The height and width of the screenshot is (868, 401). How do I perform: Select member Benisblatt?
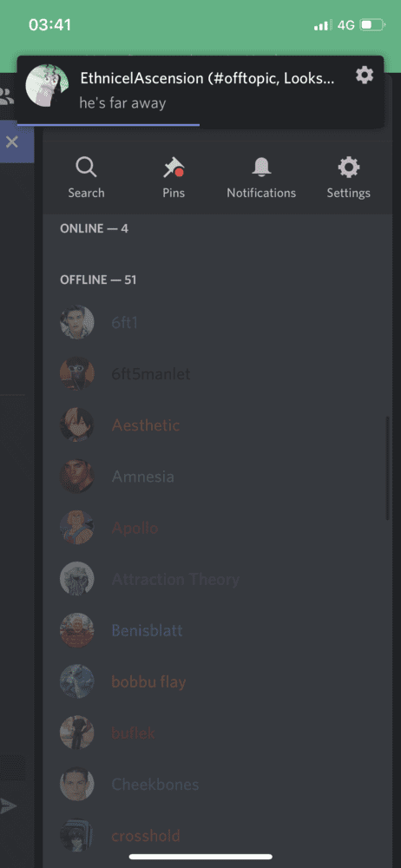[217, 630]
